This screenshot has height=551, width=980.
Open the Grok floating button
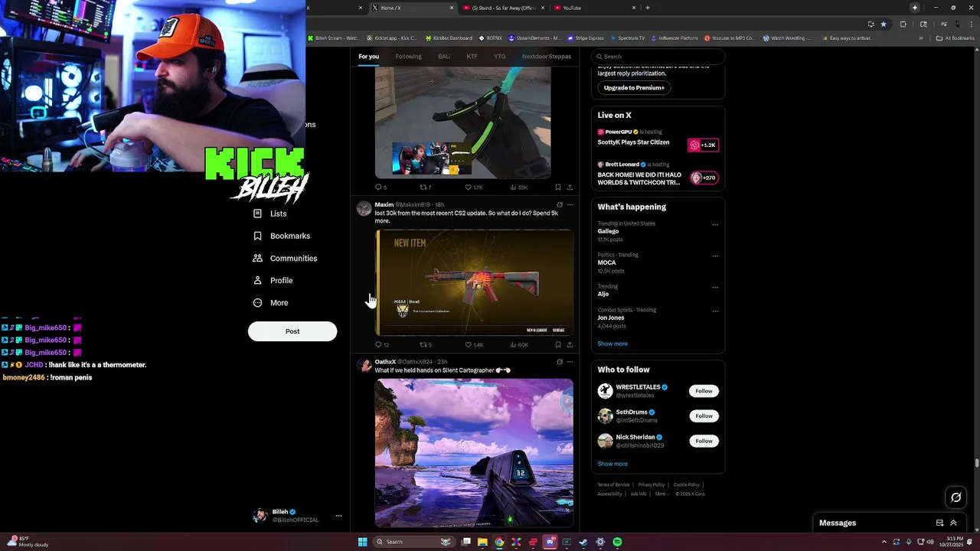pos(955,497)
